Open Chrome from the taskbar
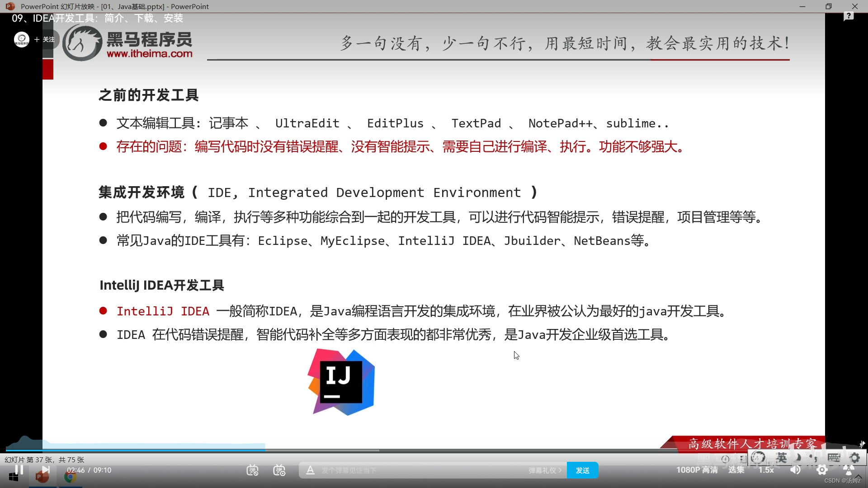Viewport: 868px width, 488px height. pyautogui.click(x=71, y=478)
